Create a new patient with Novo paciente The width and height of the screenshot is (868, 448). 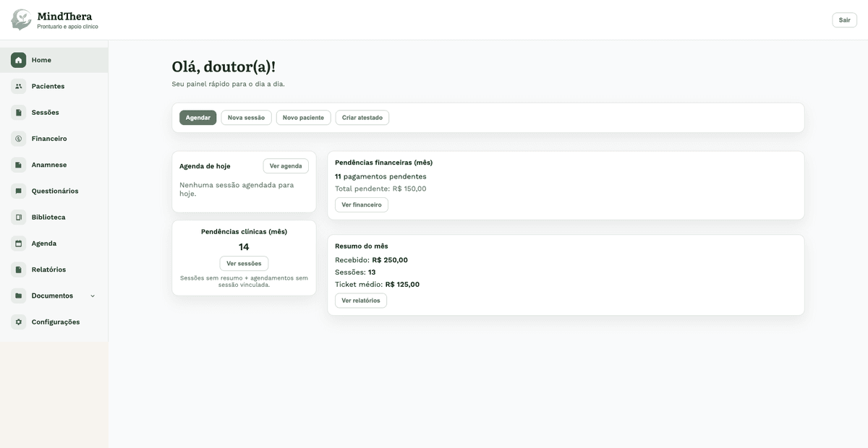pyautogui.click(x=303, y=116)
